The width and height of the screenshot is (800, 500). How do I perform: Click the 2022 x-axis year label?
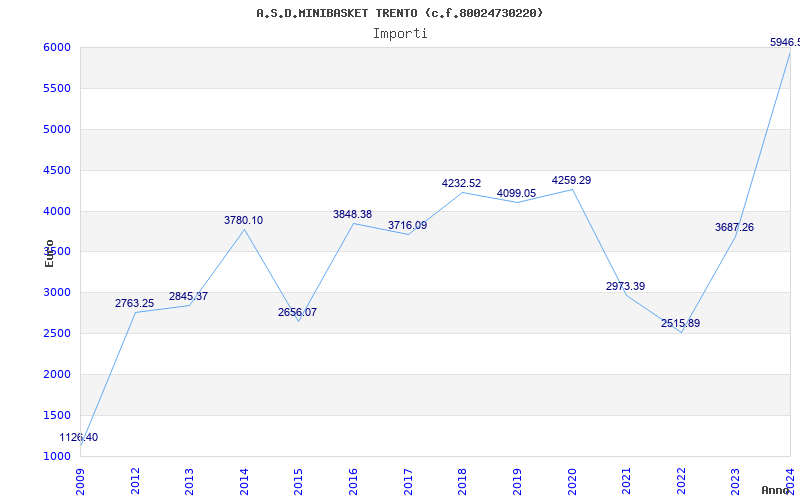coord(681,481)
